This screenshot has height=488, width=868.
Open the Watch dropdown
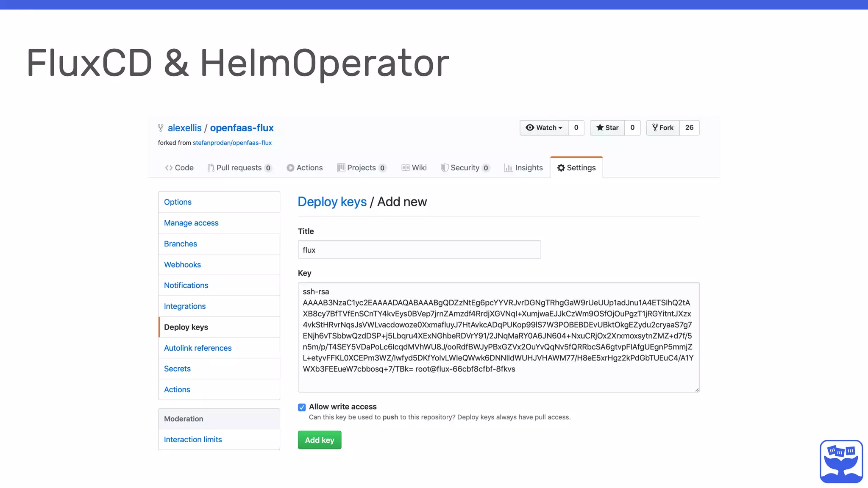click(x=544, y=128)
